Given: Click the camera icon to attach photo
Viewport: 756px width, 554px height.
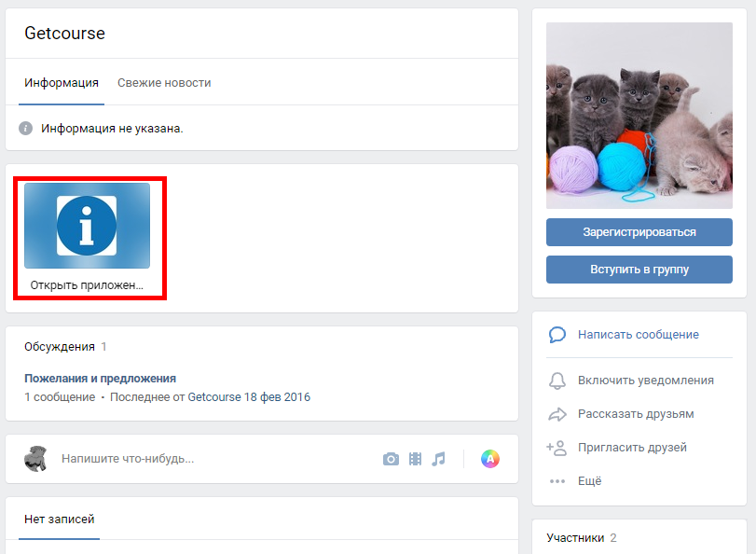Looking at the screenshot, I should point(392,459).
